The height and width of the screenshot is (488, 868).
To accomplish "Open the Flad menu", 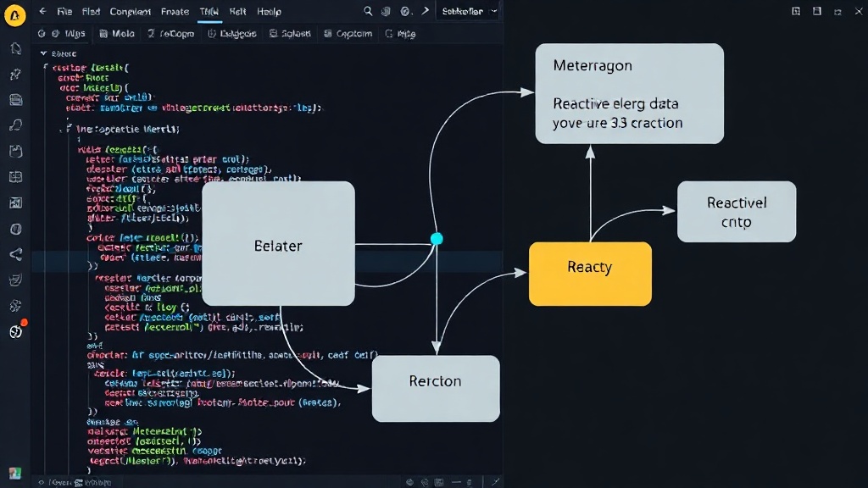I will (92, 12).
